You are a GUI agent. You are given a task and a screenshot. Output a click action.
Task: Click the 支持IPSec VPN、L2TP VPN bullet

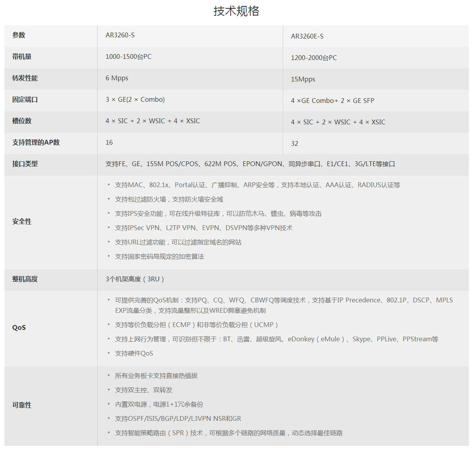[204, 228]
